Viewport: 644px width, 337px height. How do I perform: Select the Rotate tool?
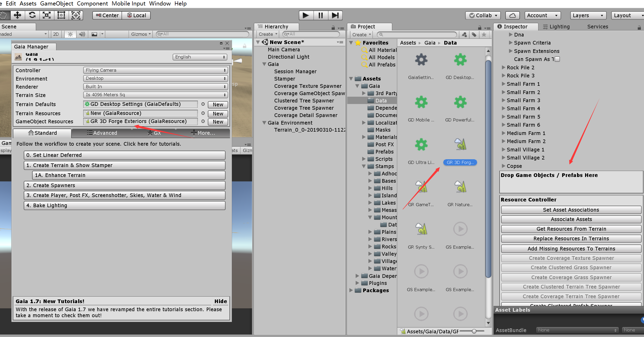click(32, 15)
